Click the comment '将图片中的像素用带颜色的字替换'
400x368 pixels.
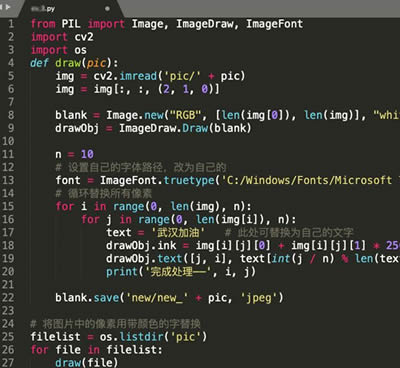point(121,324)
